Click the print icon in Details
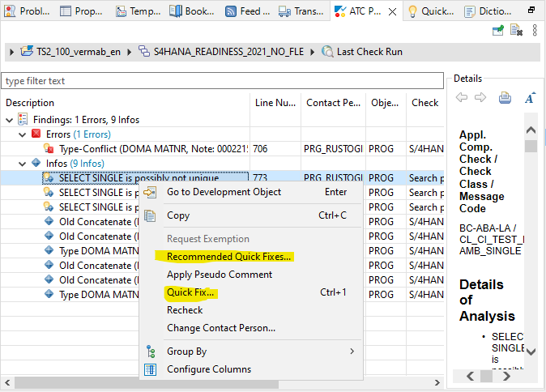The height and width of the screenshot is (392, 546). pos(505,98)
